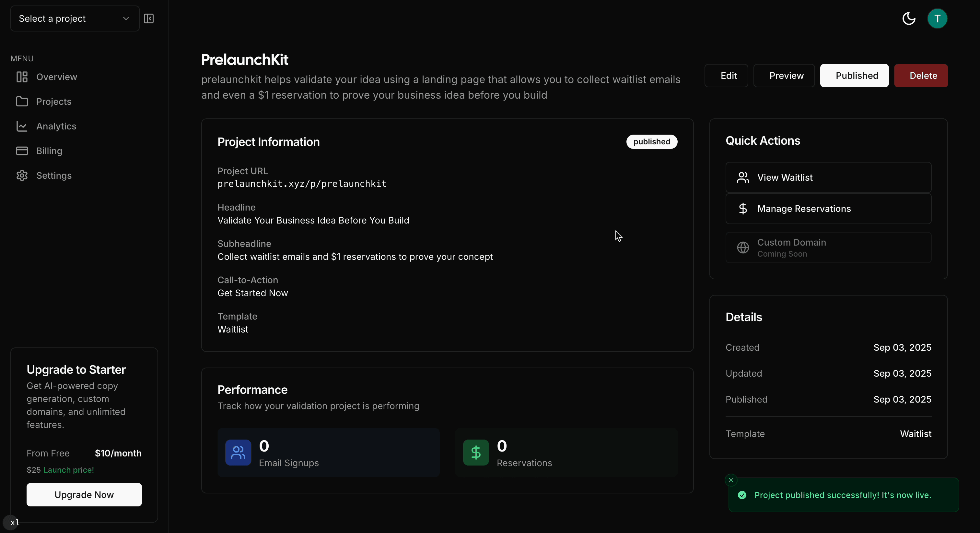This screenshot has width=980, height=533.
Task: Open Overview via its dashboard icon
Action: coord(22,77)
